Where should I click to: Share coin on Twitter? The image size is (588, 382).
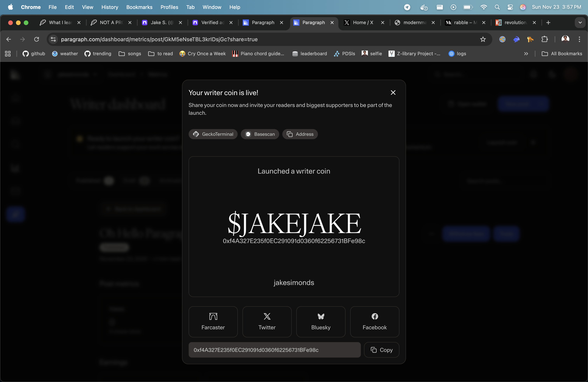coord(267,322)
